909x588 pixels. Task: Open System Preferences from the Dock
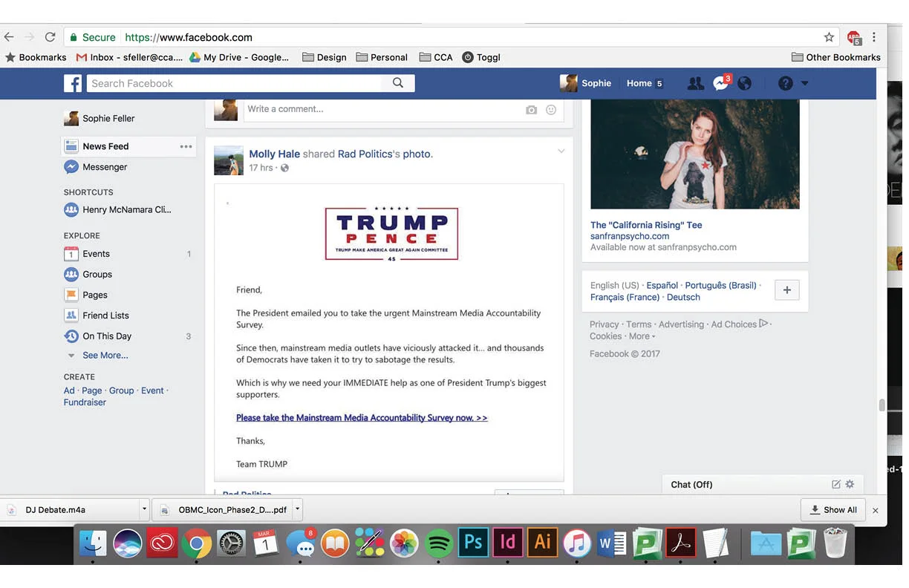point(231,543)
